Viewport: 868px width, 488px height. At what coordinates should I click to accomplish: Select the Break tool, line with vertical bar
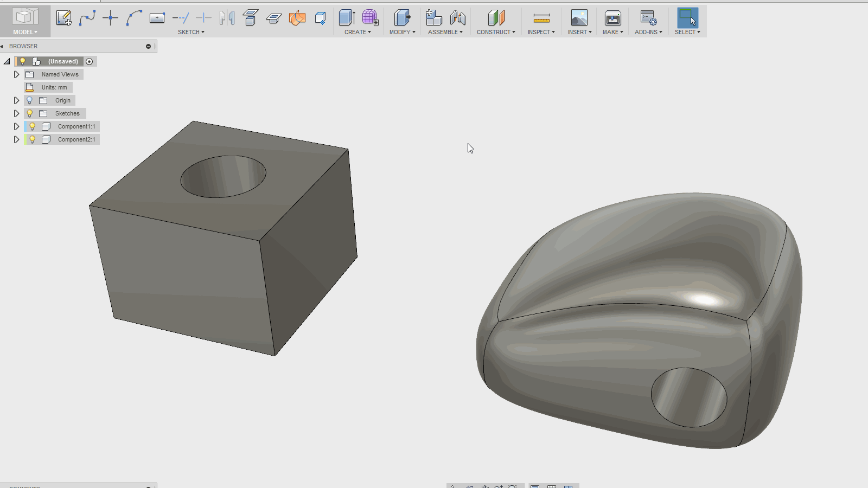coord(203,18)
